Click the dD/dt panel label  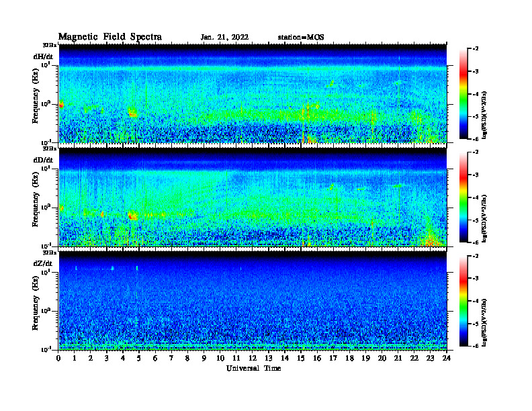coord(43,160)
